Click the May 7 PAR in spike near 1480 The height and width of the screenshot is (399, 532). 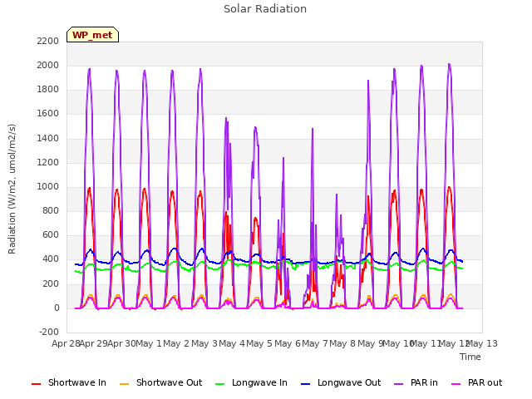pyautogui.click(x=313, y=130)
